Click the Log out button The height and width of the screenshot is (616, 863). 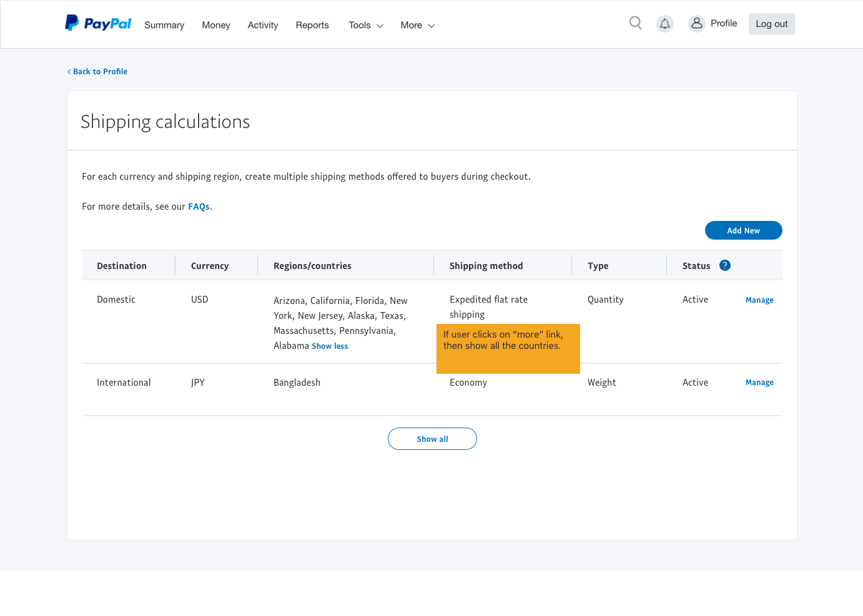click(771, 24)
